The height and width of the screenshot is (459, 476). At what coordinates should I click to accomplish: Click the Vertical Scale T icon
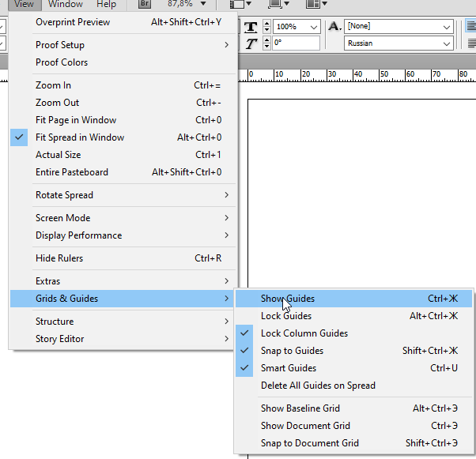(x=251, y=27)
